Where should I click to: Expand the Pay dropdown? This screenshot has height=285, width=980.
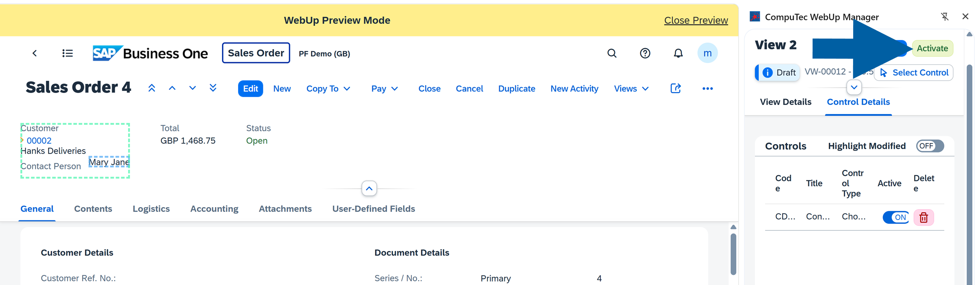[x=384, y=89]
